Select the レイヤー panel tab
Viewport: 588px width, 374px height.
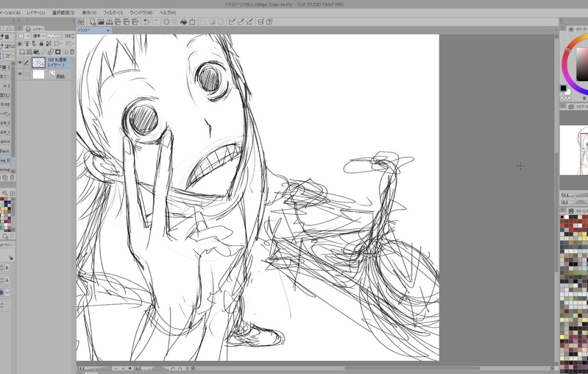(34, 29)
